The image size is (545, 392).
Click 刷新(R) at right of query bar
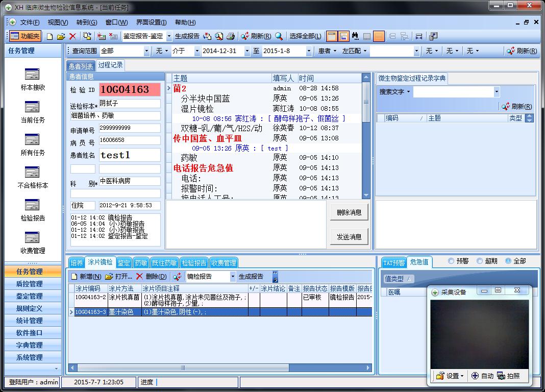click(x=522, y=51)
